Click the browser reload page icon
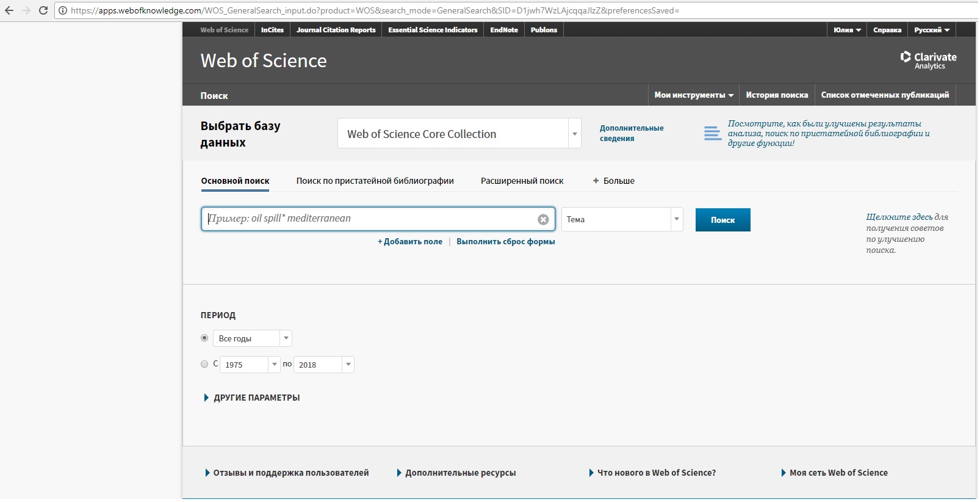This screenshot has width=980, height=502. pos(43,10)
